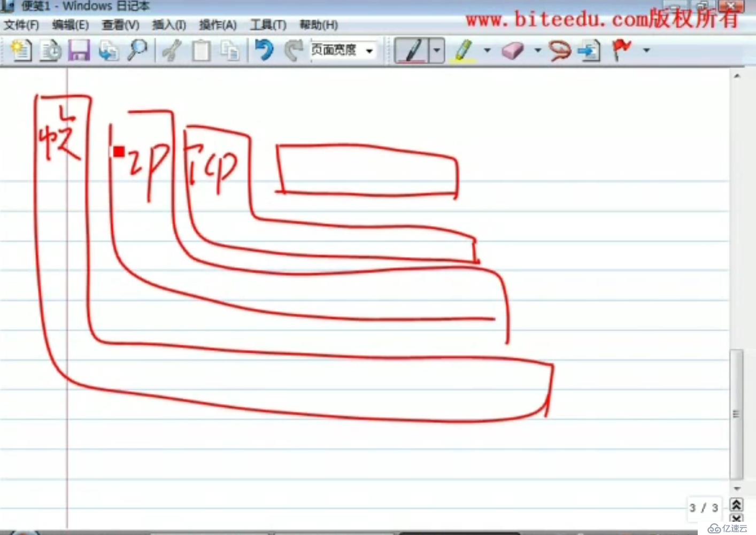The height and width of the screenshot is (535, 756).
Task: Open the 插入(I) menu
Action: [x=169, y=25]
